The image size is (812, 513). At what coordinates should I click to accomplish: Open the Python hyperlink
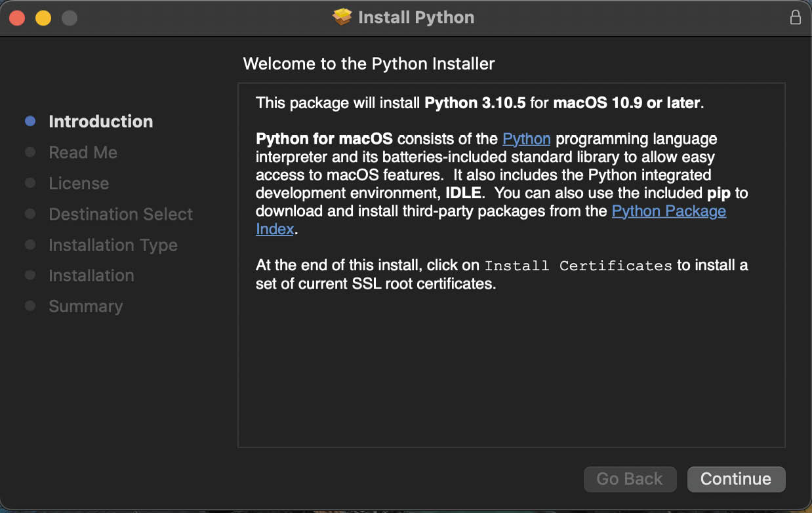point(526,139)
